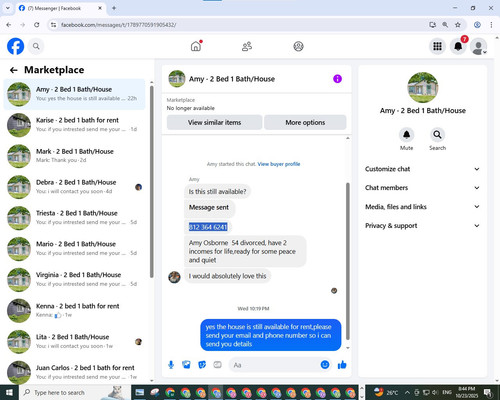Click the Facebook logo icon
Image resolution: width=500 pixels, height=400 pixels.
16,46
